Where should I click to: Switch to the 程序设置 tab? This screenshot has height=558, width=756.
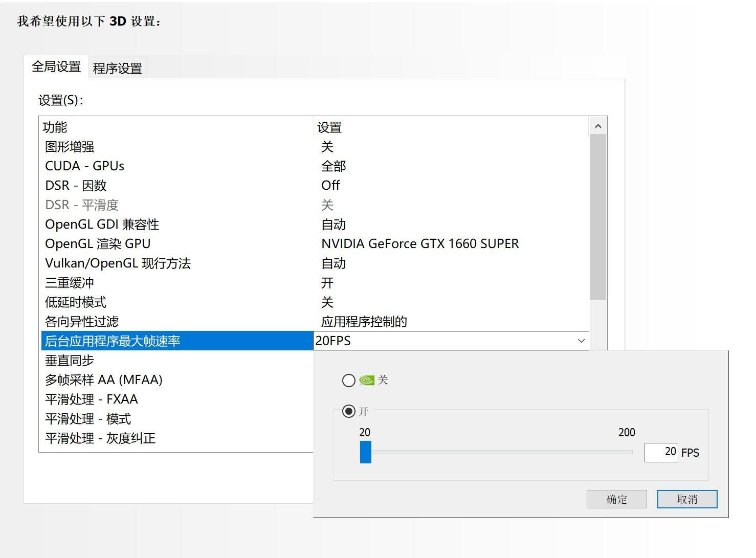click(118, 68)
